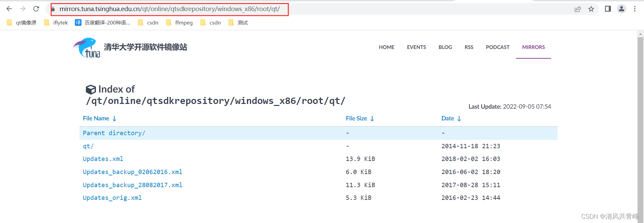Open the second csdn bookmark folder
Image resolution: width=644 pixels, height=223 pixels.
[x=211, y=22]
